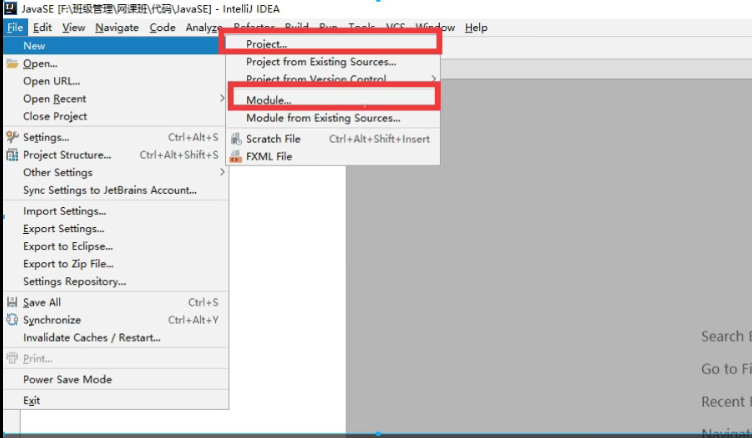
Task: Click the Synchronize refresh icon
Action: click(x=12, y=320)
